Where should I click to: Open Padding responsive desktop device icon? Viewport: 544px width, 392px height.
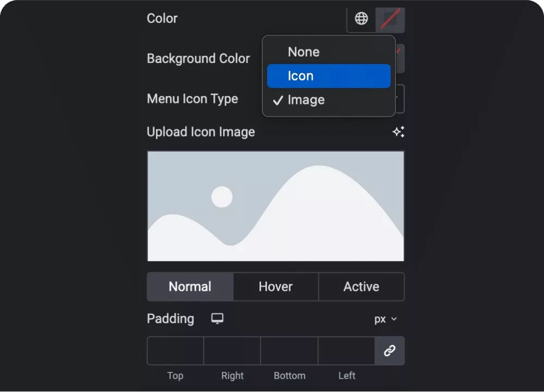point(218,319)
